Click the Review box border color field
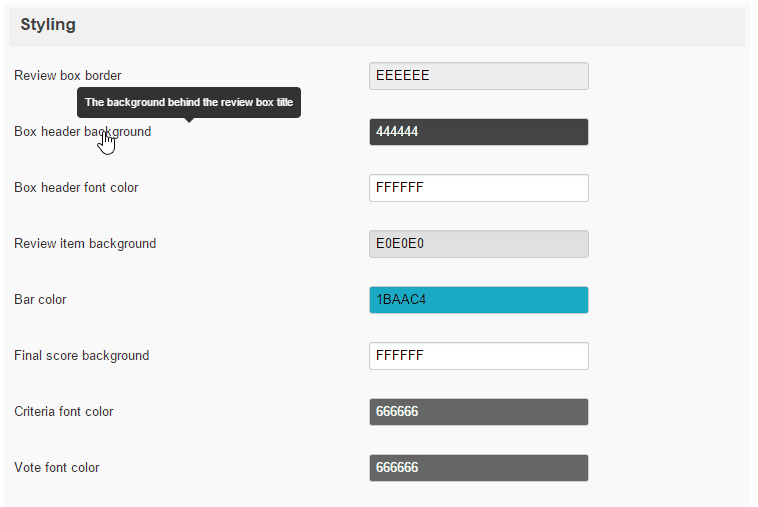The image size is (758, 507). coord(478,76)
